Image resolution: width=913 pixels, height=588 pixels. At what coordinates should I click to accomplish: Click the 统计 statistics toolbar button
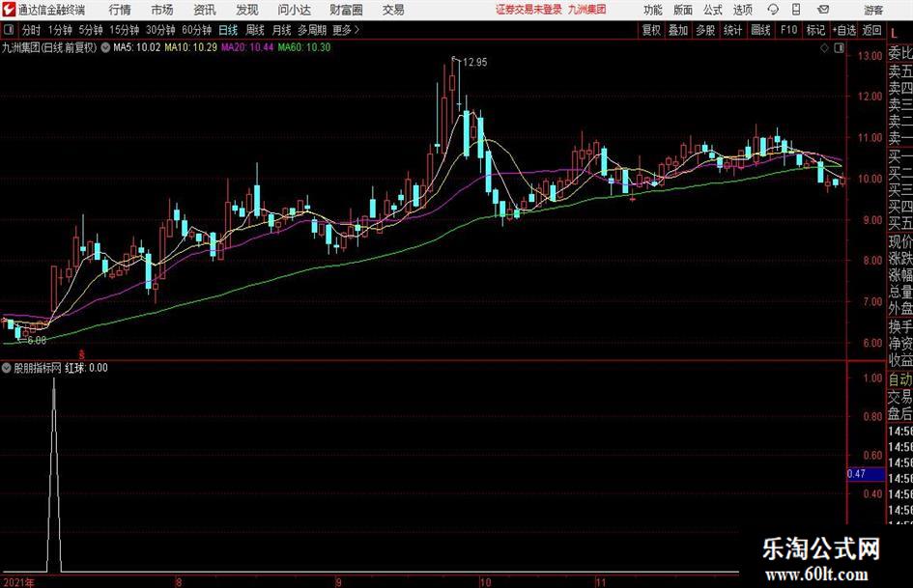click(x=732, y=30)
